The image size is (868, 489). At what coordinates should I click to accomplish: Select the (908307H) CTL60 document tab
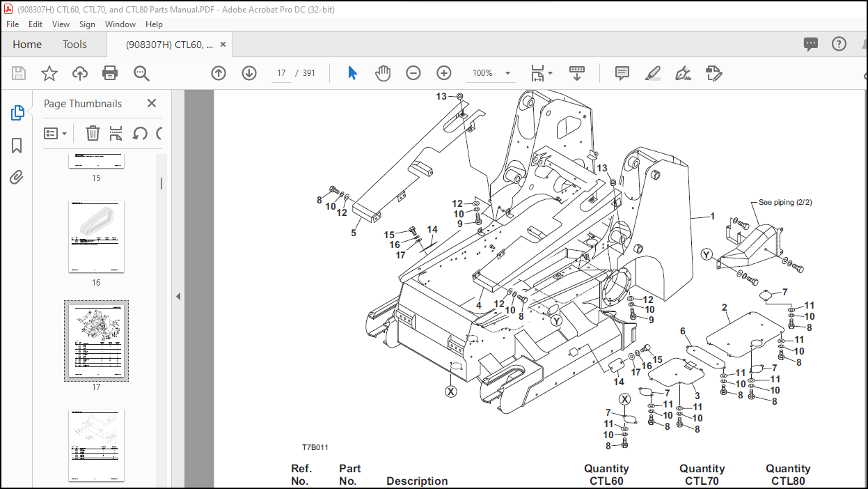[169, 44]
